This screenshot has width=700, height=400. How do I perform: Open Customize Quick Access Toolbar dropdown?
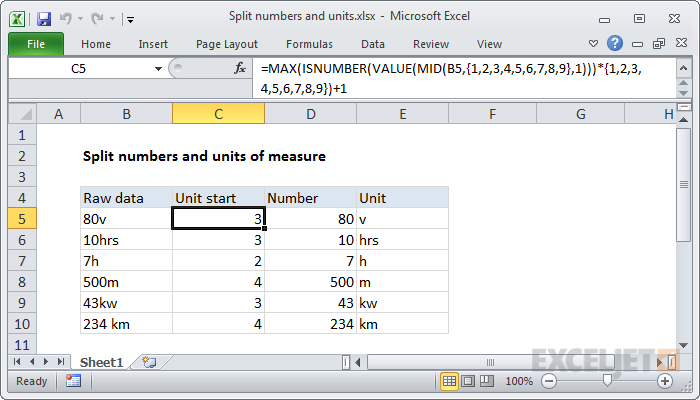(x=130, y=19)
